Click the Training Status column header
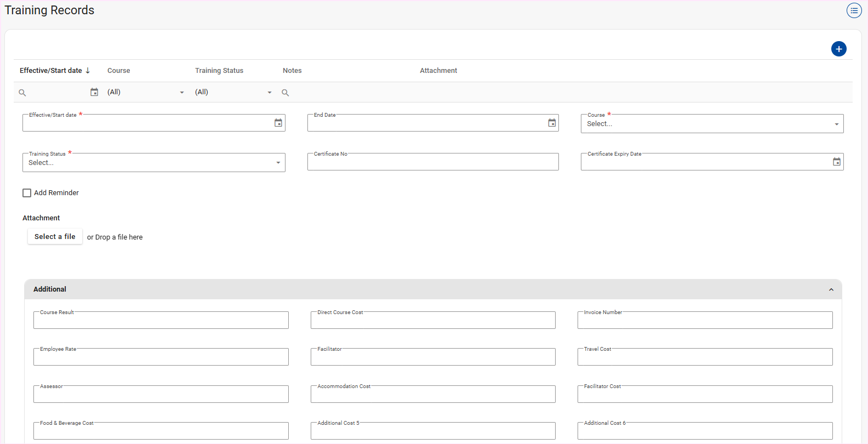 pos(219,71)
